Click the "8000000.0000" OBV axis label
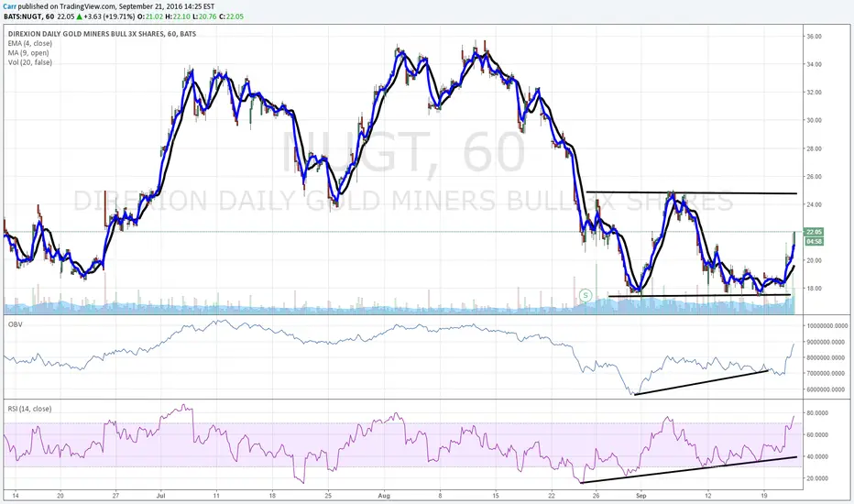Image resolution: width=854 pixels, height=504 pixels. pos(827,358)
